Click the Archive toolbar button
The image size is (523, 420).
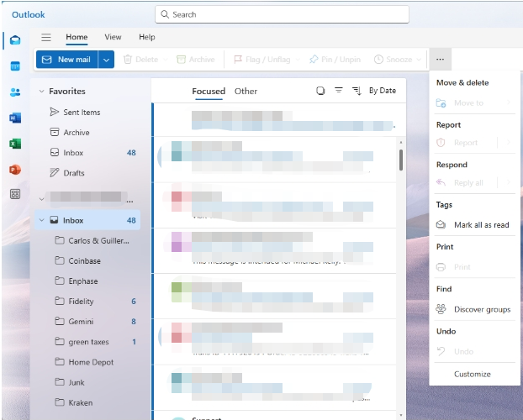[x=195, y=60]
